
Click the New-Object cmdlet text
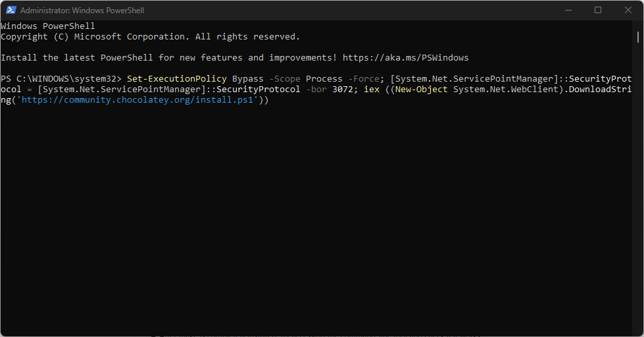422,89
